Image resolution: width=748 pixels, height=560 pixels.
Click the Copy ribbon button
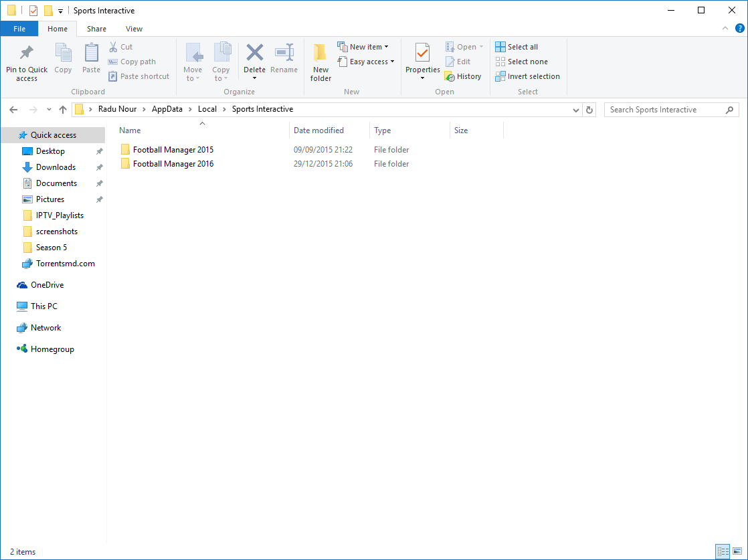click(x=63, y=59)
